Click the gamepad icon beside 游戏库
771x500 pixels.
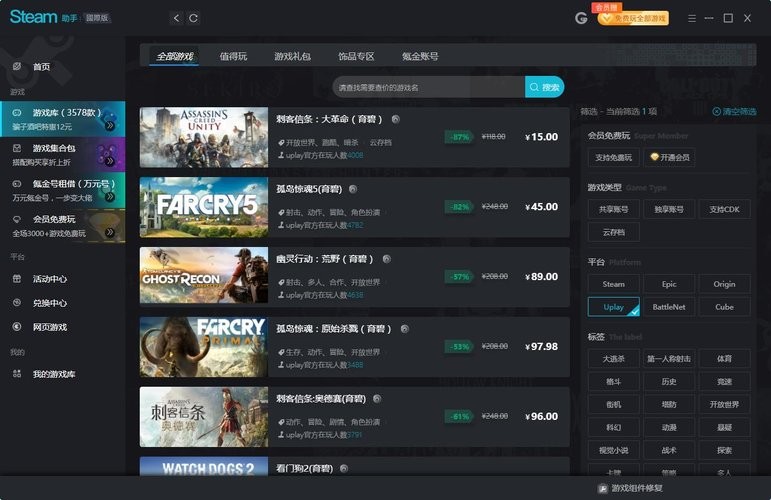coord(17,113)
